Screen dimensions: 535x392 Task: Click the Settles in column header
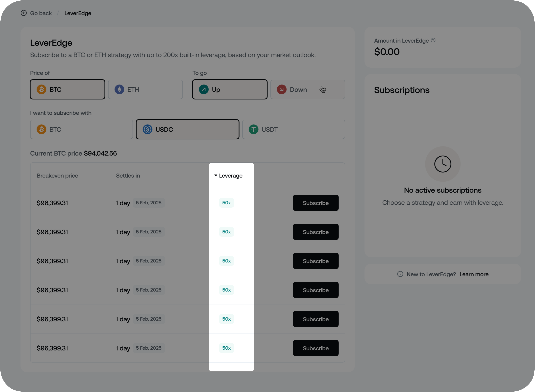click(x=128, y=176)
